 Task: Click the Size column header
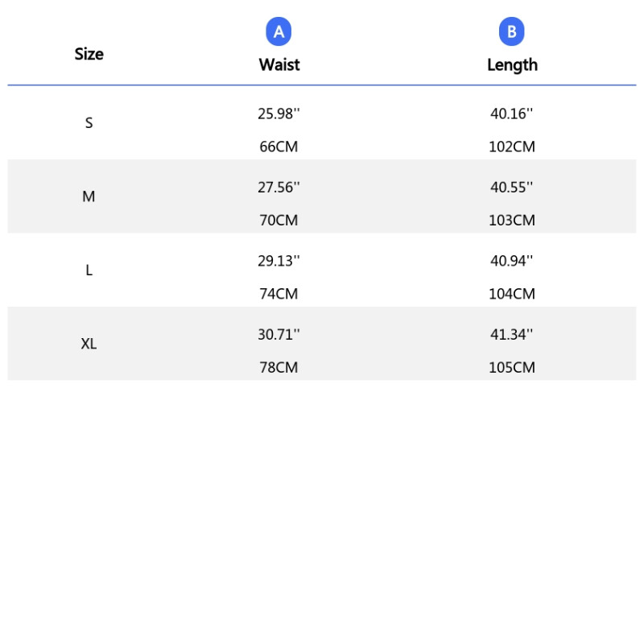(x=89, y=54)
